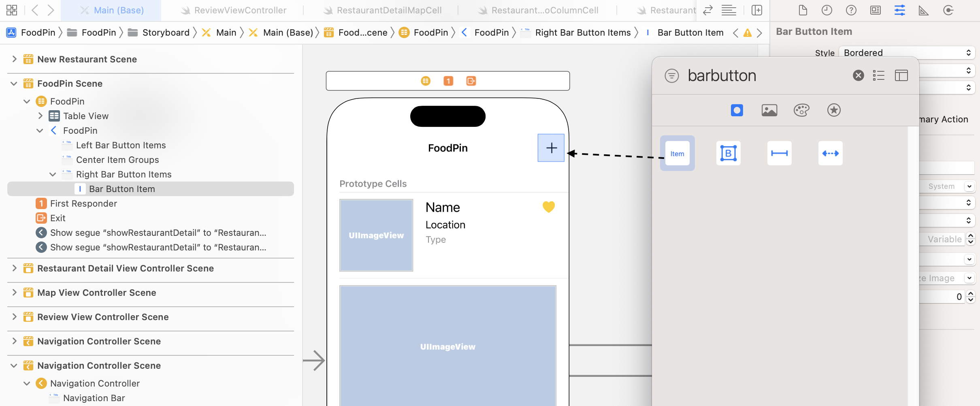This screenshot has height=406, width=980.
Task: Collapse the FoodPin Scene in the outline
Action: (x=13, y=83)
